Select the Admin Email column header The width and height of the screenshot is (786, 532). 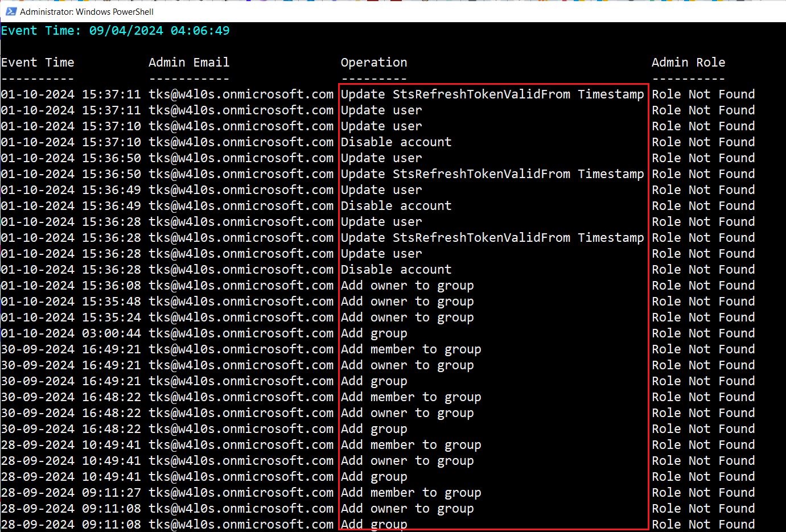click(188, 63)
